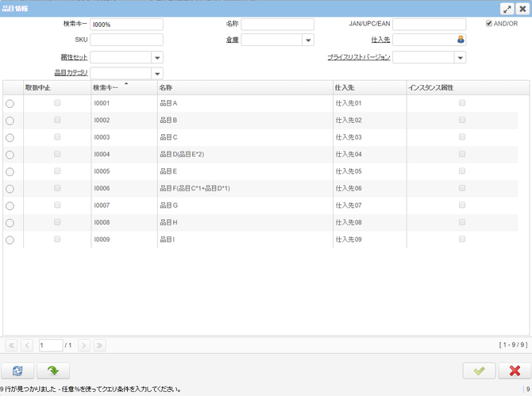Select the radio button for I0007
532x396 pixels.
coord(10,206)
